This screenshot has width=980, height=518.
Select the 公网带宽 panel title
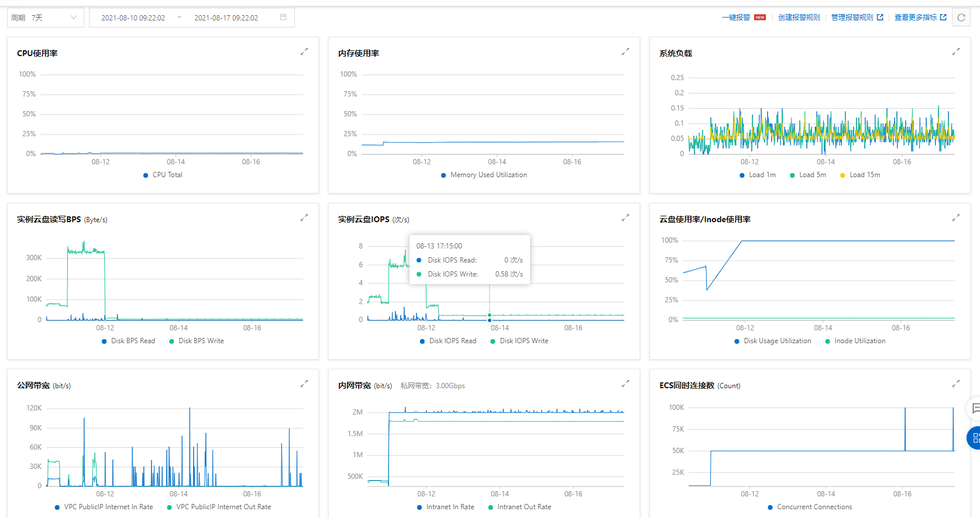pos(33,385)
